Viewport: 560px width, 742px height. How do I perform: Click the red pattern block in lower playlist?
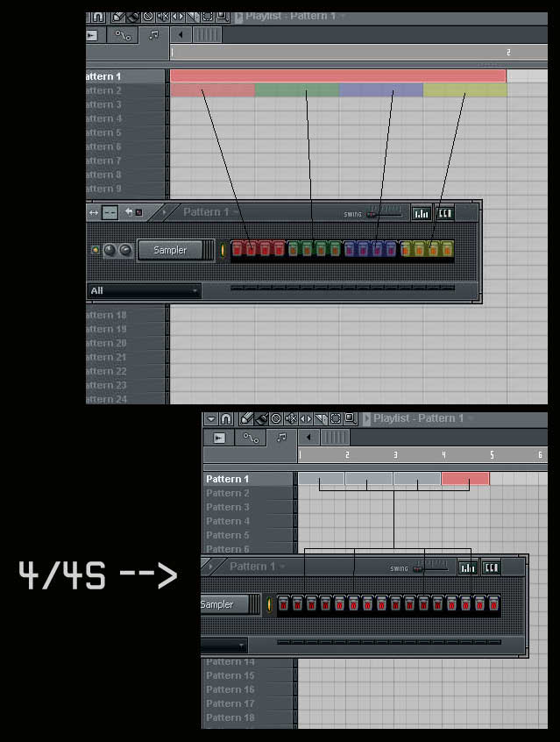pos(465,479)
